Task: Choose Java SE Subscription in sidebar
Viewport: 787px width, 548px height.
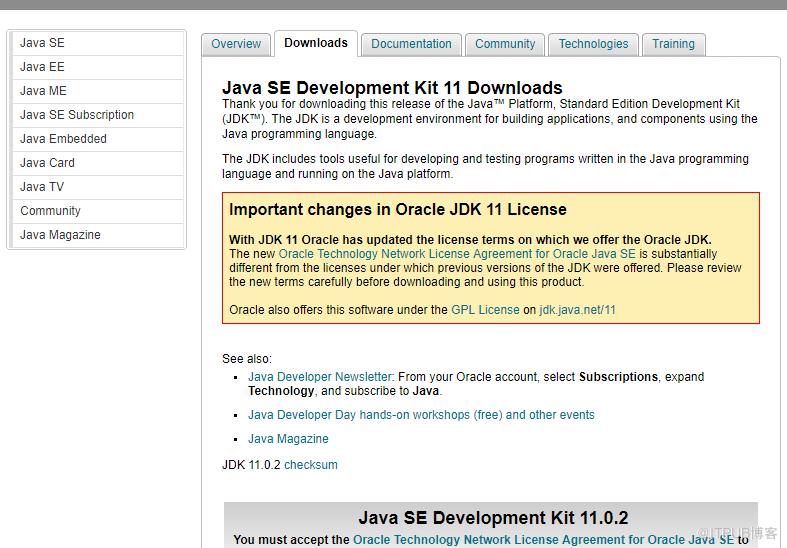Action: tap(97, 115)
